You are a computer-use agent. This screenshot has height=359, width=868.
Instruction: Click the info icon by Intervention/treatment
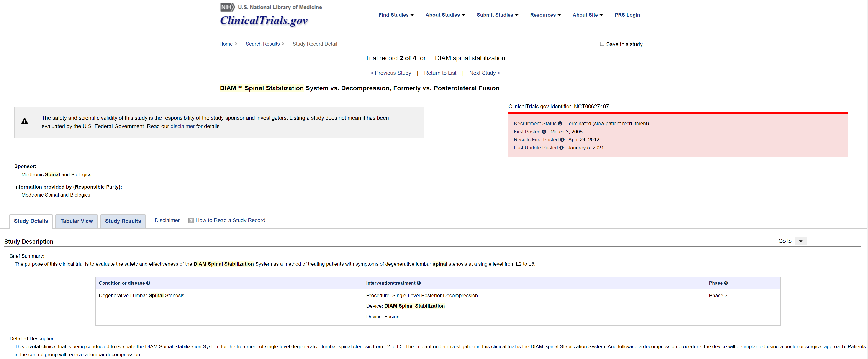[419, 283]
